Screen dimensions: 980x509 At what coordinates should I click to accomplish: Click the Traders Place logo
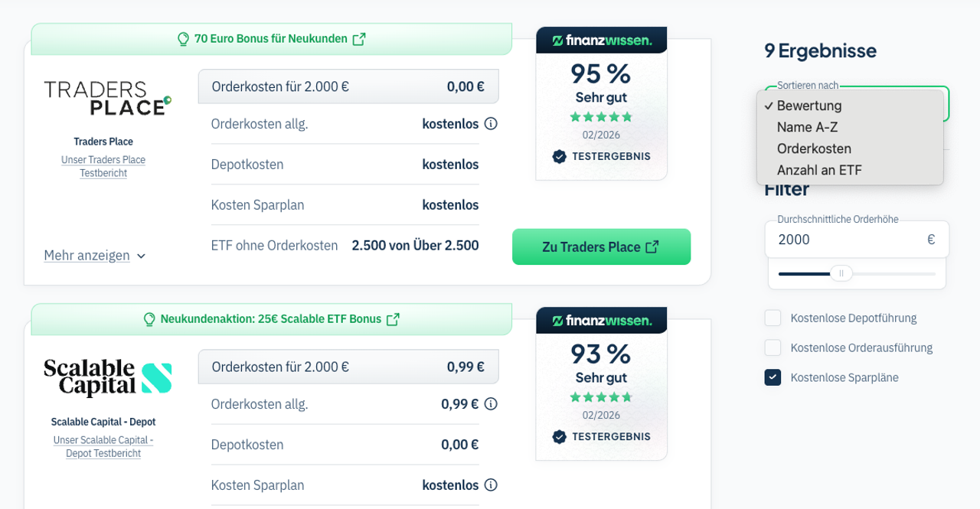coord(107,95)
